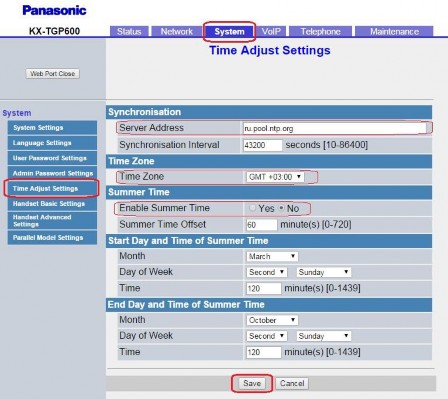Click the Cancel button

click(292, 383)
